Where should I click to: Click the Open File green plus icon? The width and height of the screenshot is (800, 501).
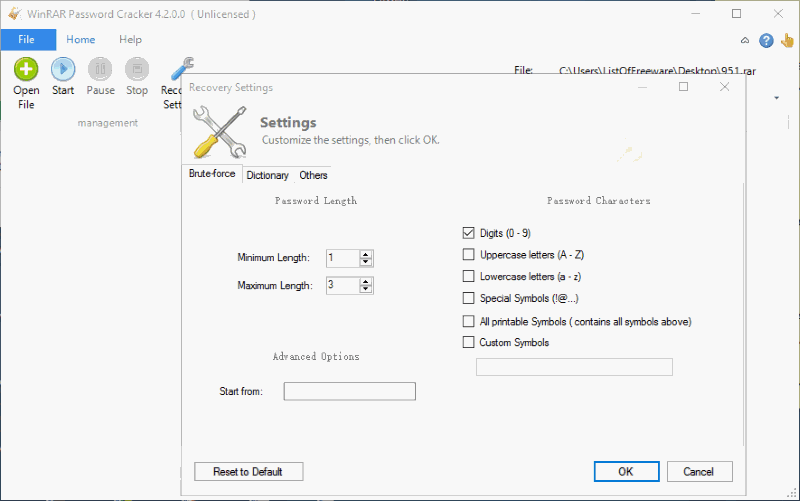26,69
